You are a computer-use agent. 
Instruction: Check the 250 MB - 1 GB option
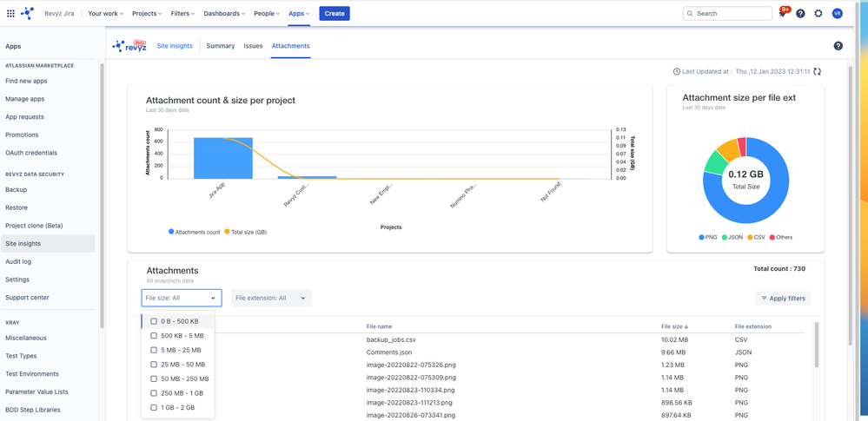tap(154, 392)
